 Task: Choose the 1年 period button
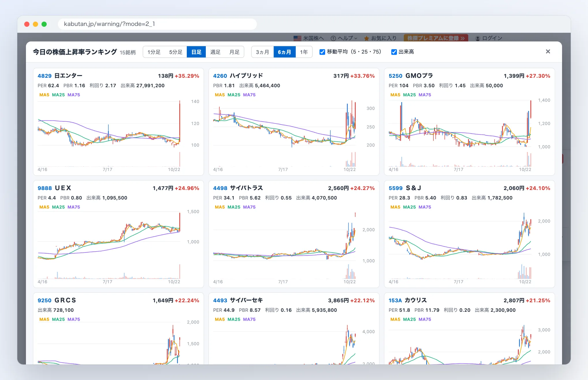[304, 52]
